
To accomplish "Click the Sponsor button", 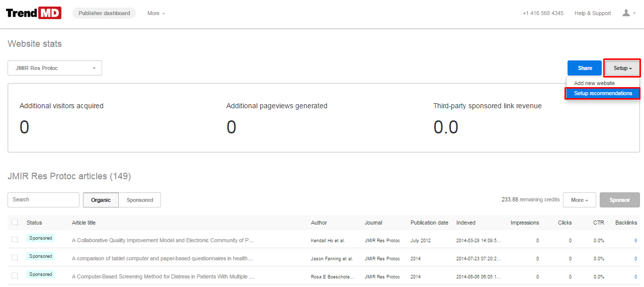I will (x=620, y=200).
